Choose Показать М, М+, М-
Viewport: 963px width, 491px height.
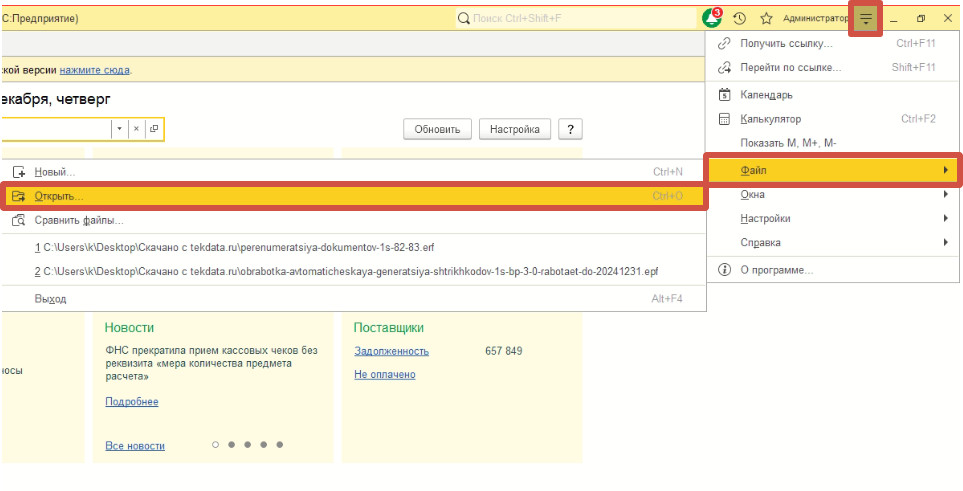click(832, 143)
